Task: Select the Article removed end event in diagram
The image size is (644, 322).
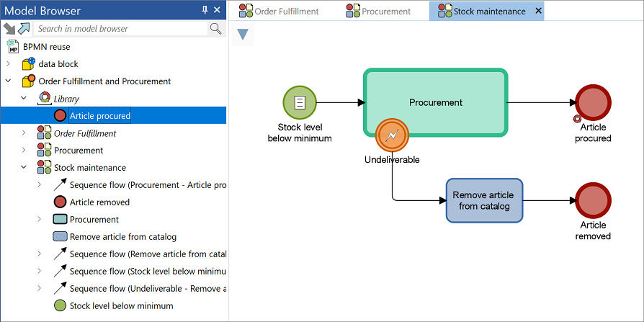Action: pyautogui.click(x=593, y=200)
